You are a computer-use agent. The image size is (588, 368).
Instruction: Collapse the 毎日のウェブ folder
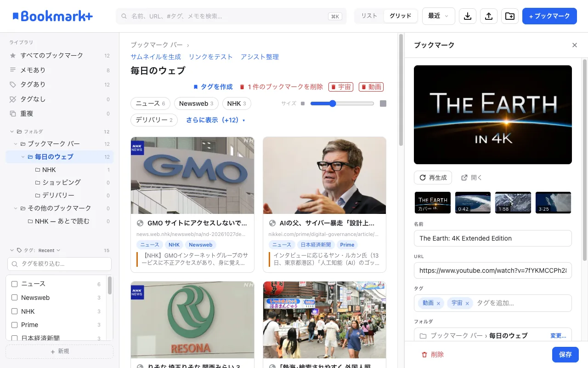(x=23, y=157)
